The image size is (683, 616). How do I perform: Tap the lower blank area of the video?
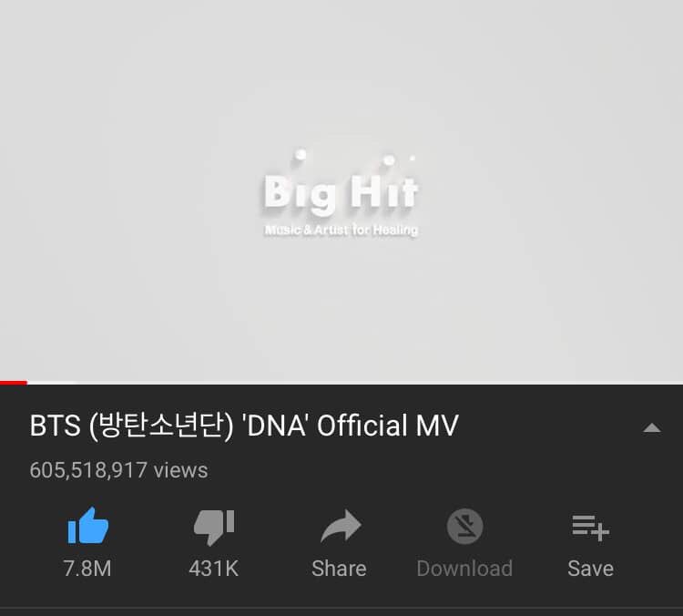[341, 313]
